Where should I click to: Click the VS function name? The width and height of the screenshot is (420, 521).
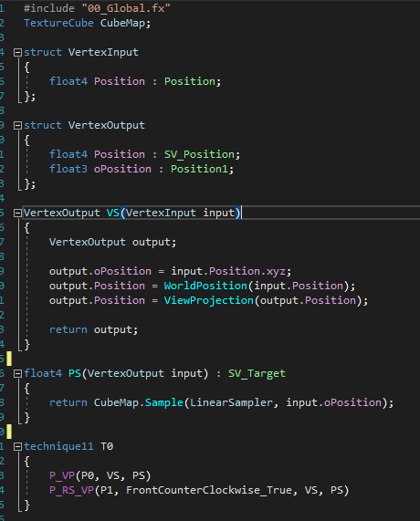tap(113, 213)
